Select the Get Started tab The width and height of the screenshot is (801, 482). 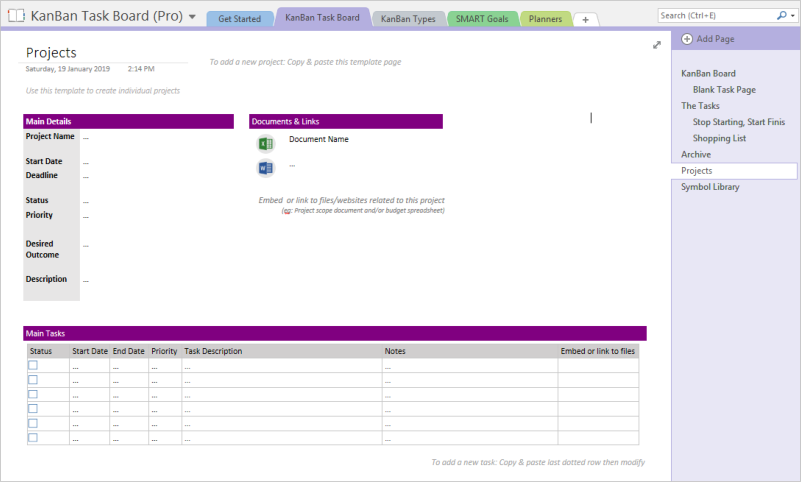pos(239,19)
